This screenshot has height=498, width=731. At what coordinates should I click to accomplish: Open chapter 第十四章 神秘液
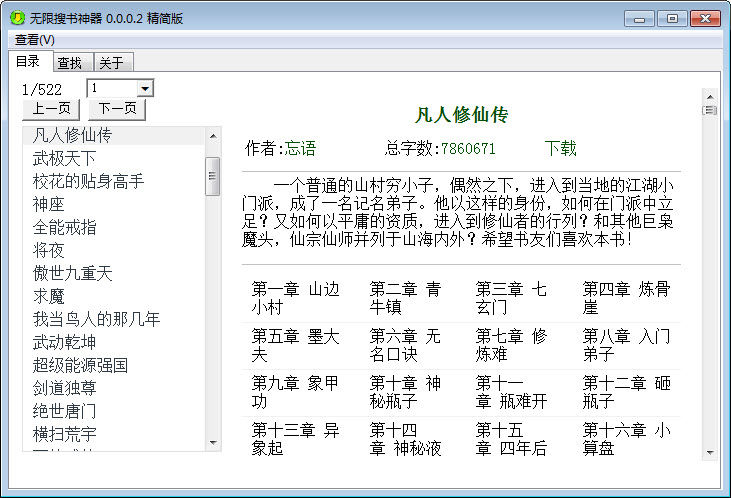point(405,439)
